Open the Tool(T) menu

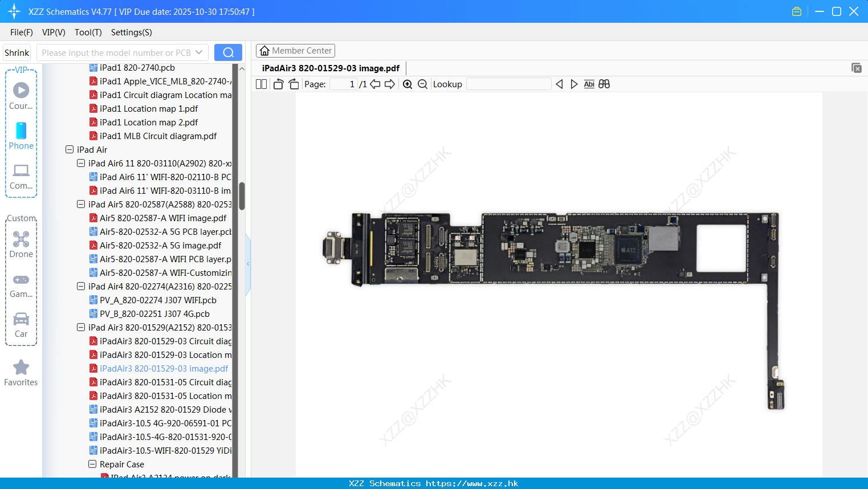[x=88, y=32]
